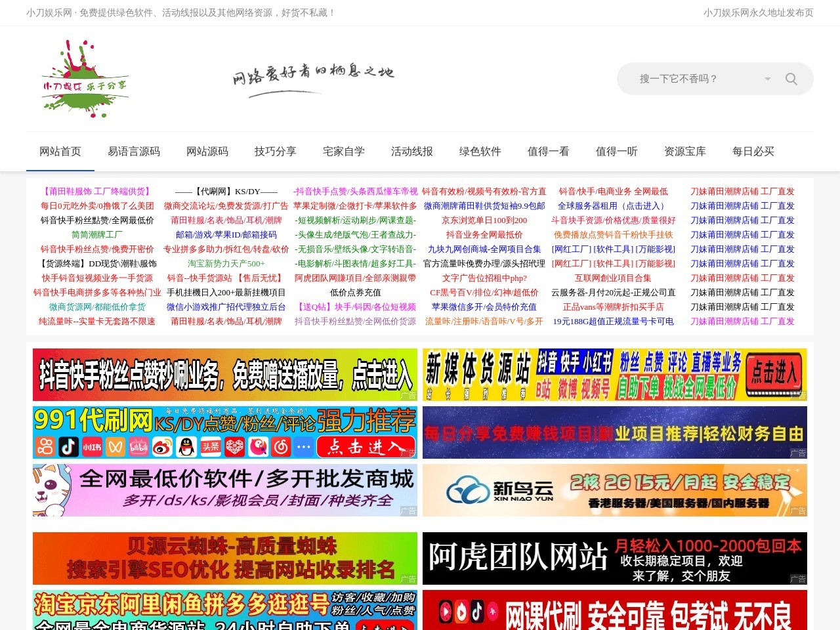Open 991代刷网 banner ad

pyautogui.click(x=225, y=432)
